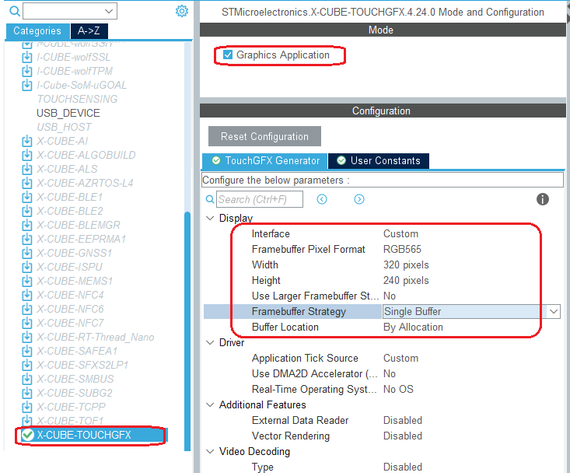Click download icon next to I-CUBE-wolfSSL
Viewport: 570px width, 473px height.
(27, 57)
